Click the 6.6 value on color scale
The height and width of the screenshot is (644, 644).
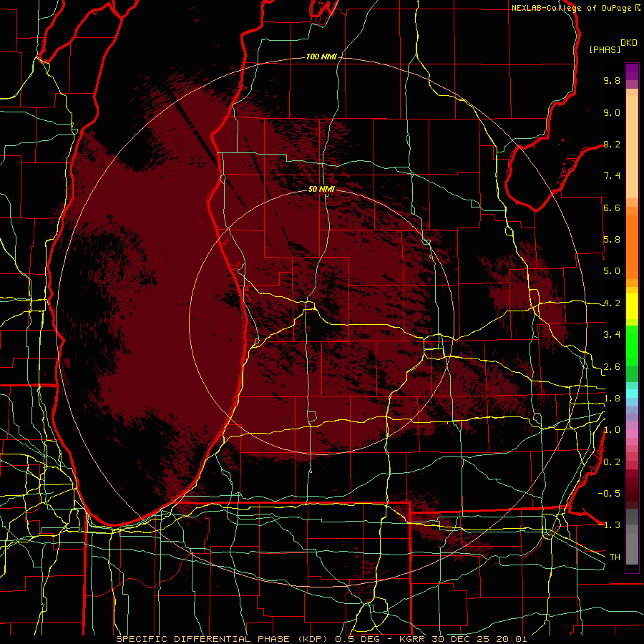click(x=612, y=208)
